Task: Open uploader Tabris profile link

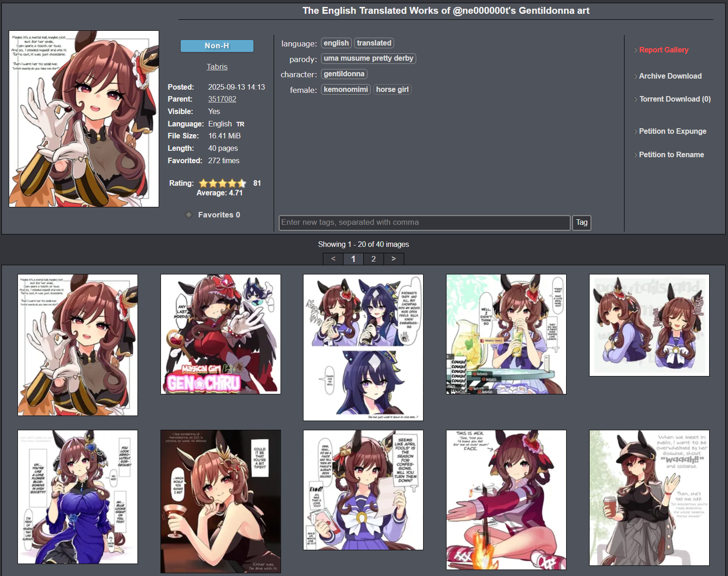Action: [x=217, y=67]
